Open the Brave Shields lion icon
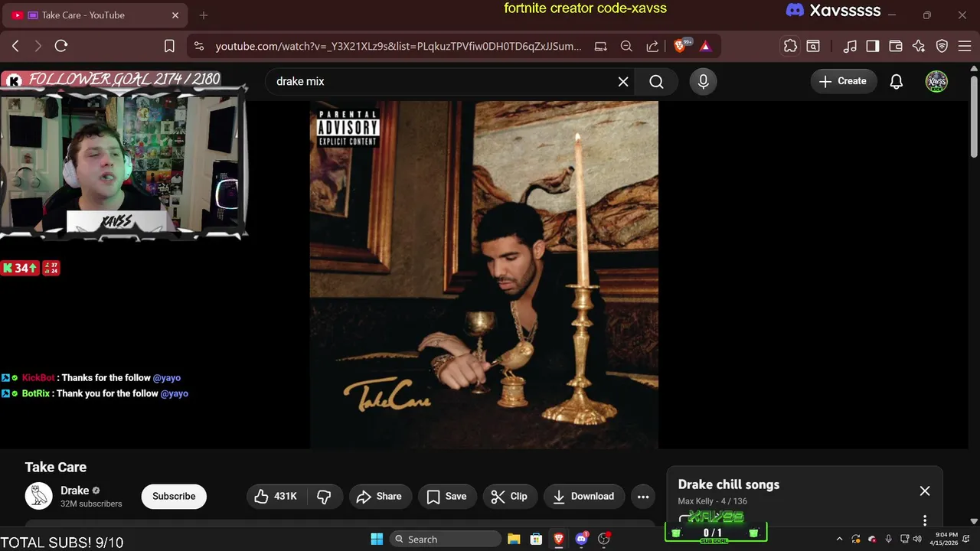980x551 pixels. click(681, 46)
